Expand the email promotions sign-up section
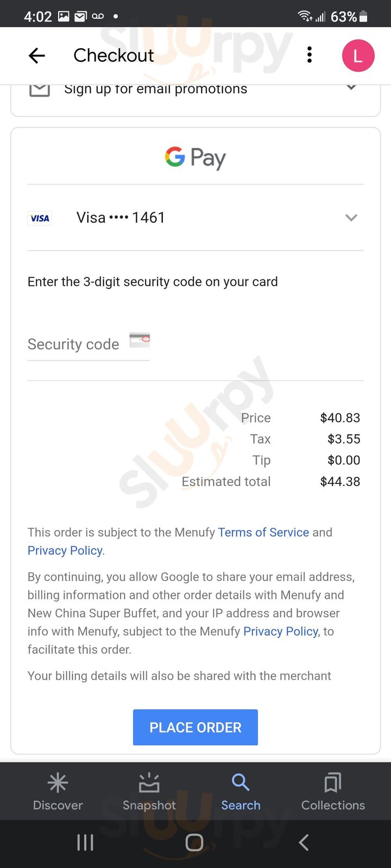This screenshot has height=868, width=391. click(351, 88)
